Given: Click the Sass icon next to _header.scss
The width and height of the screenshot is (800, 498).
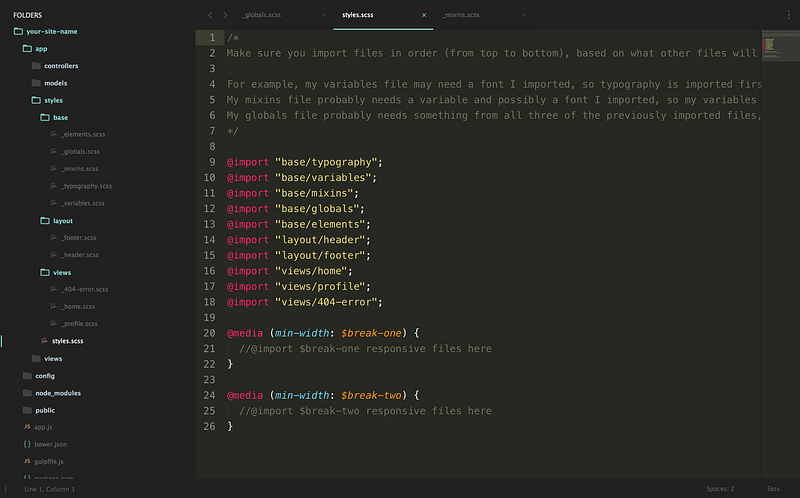Looking at the screenshot, I should (x=53, y=255).
